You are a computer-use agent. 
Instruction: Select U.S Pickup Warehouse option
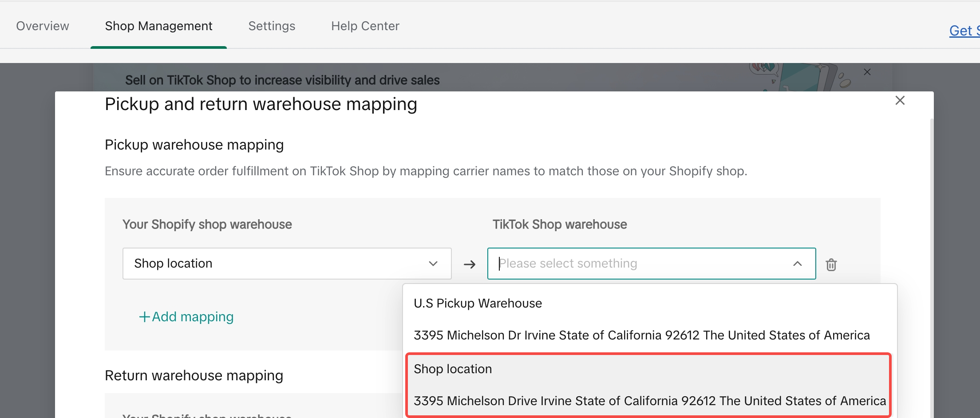(x=478, y=304)
